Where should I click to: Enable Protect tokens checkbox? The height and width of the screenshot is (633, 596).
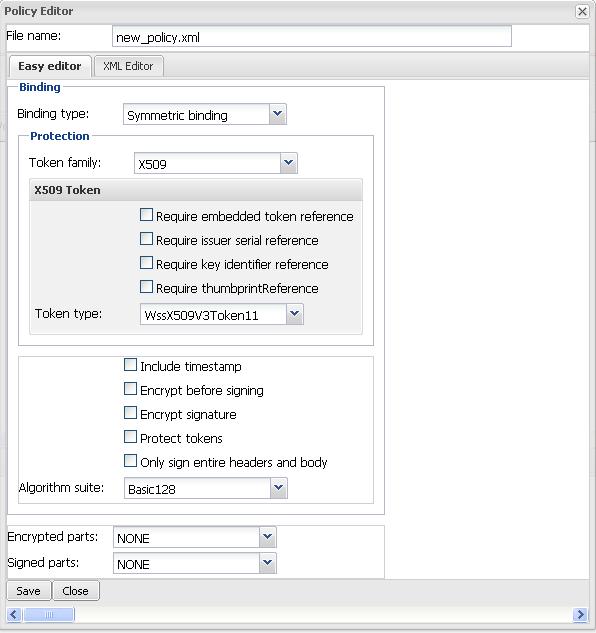(130, 437)
